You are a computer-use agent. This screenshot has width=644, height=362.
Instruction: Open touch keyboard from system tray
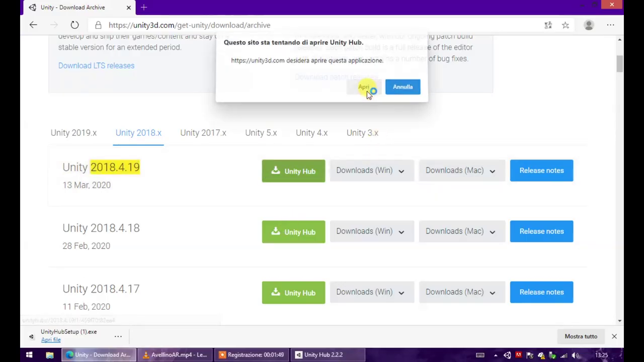pyautogui.click(x=480, y=355)
